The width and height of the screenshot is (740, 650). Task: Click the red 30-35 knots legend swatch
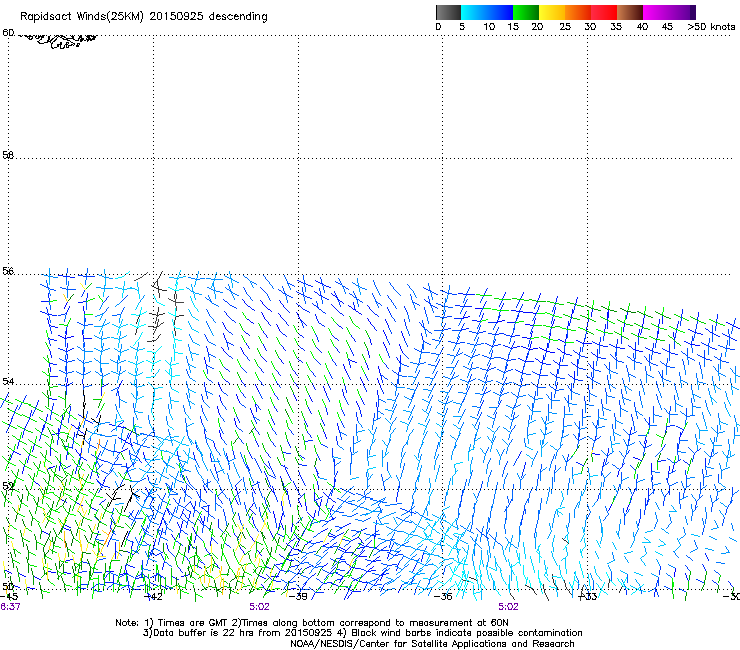[604, 12]
